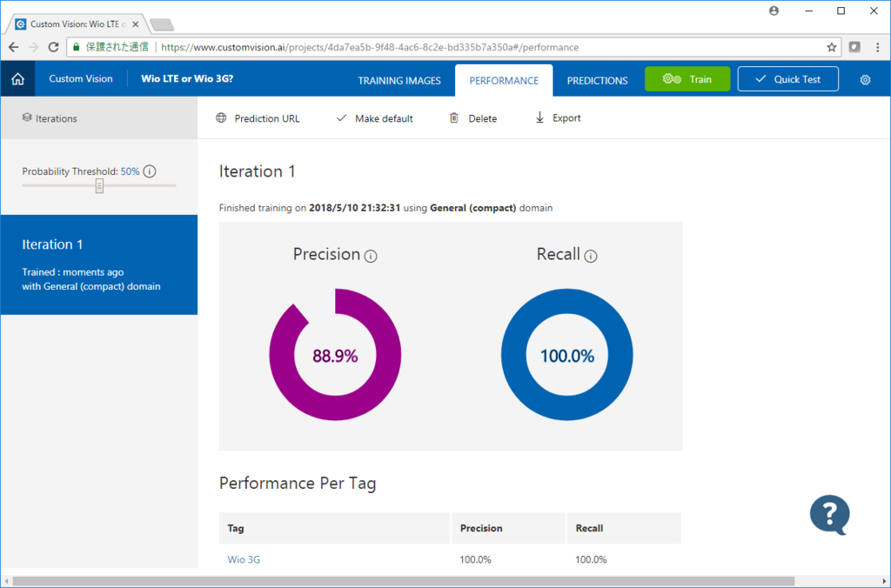Open the Chrome user profile icon
This screenshot has height=588, width=891.
774,10
